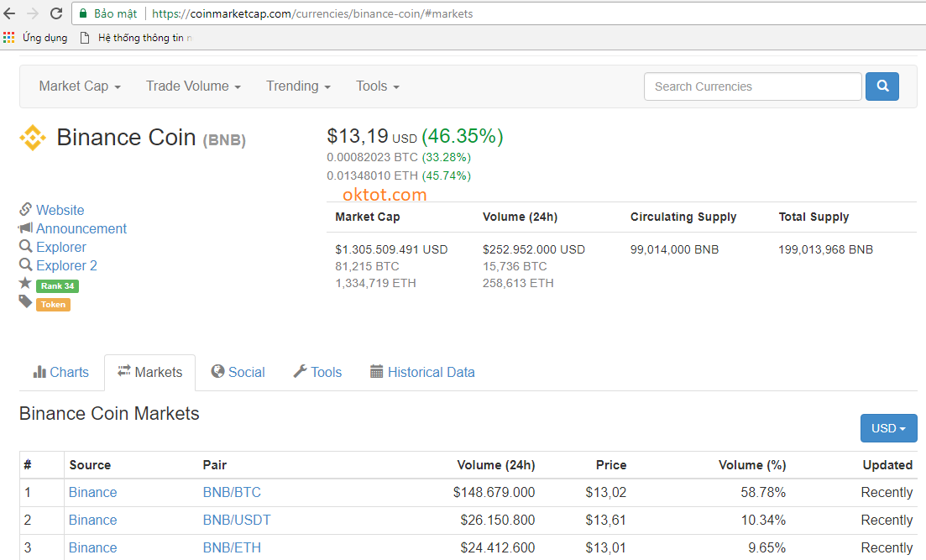
Task: Click into the Search Currencies field
Action: tap(752, 86)
